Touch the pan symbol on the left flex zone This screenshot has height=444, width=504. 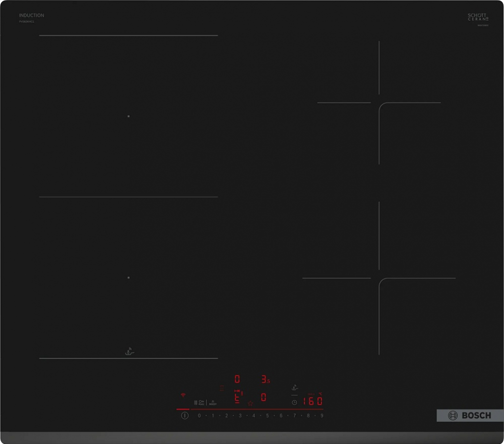[x=129, y=351]
